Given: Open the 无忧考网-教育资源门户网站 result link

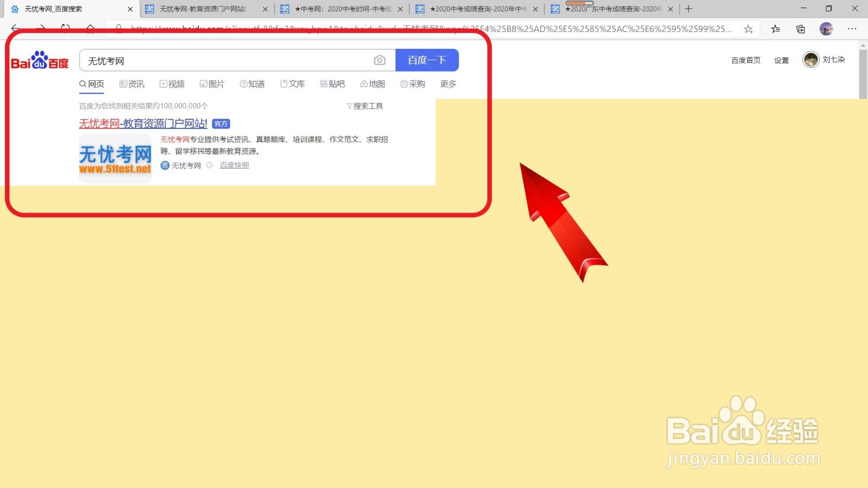Looking at the screenshot, I should point(143,124).
